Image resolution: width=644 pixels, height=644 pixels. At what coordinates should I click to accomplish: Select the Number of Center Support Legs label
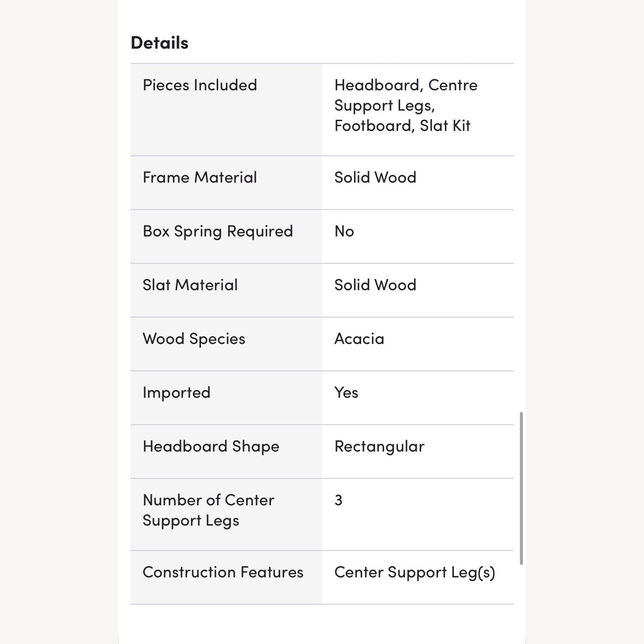coord(208,510)
